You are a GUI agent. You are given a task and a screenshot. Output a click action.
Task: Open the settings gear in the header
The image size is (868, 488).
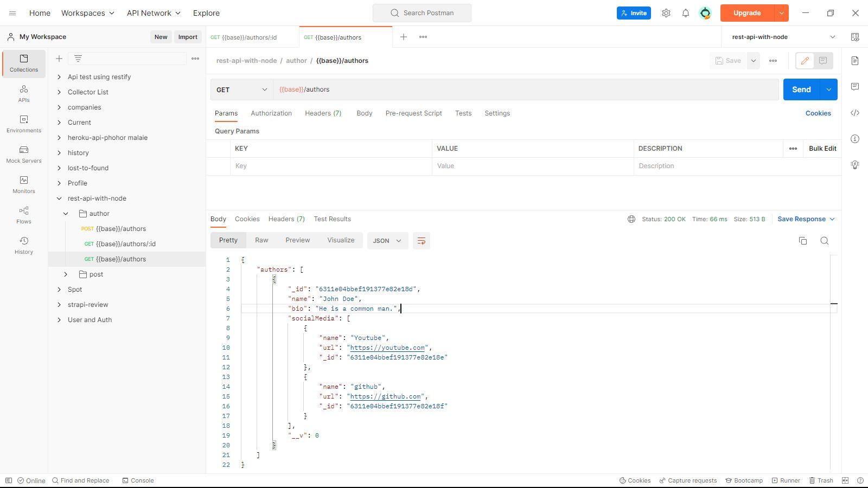coord(666,13)
